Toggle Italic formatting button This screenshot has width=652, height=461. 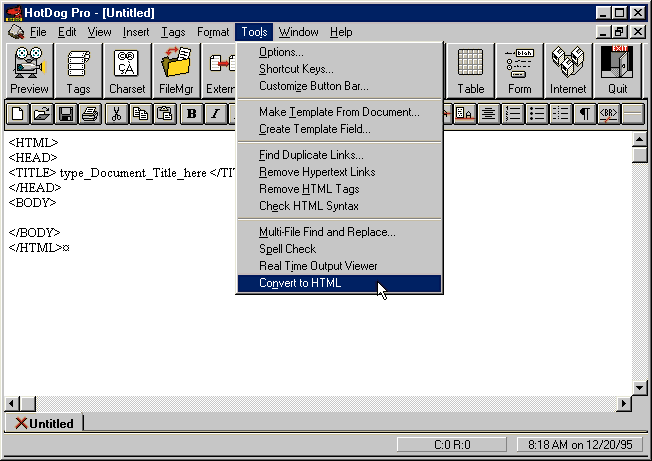(215, 114)
